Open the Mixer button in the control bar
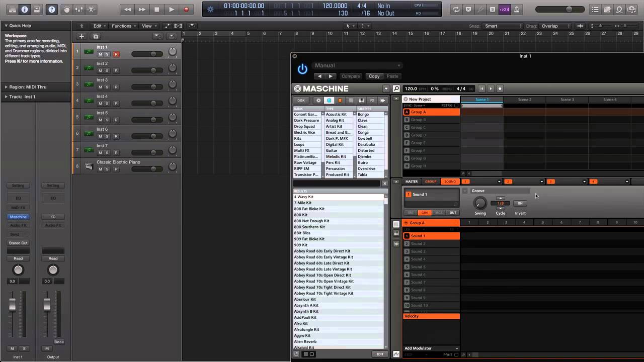Viewport: 644px width, 362px height. 79,9
